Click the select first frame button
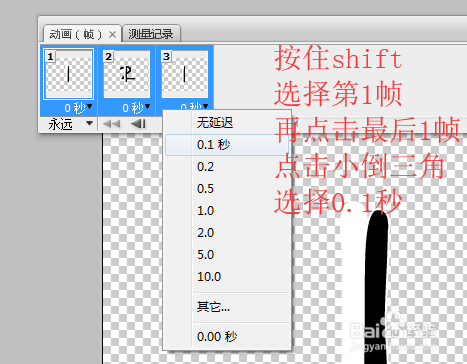Image resolution: width=467 pixels, height=364 pixels. [112, 124]
